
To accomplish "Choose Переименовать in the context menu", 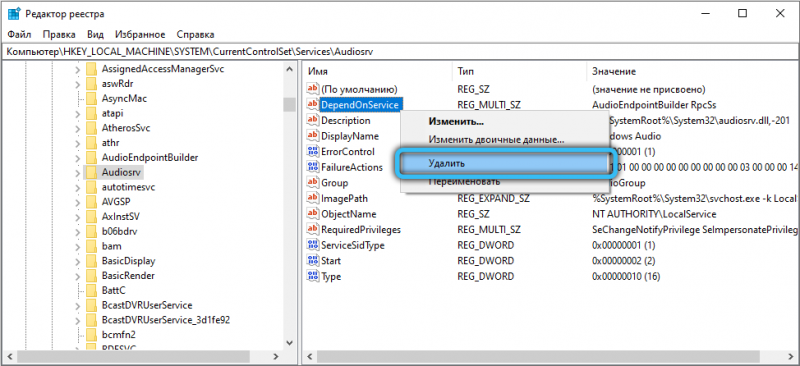I will (504, 182).
